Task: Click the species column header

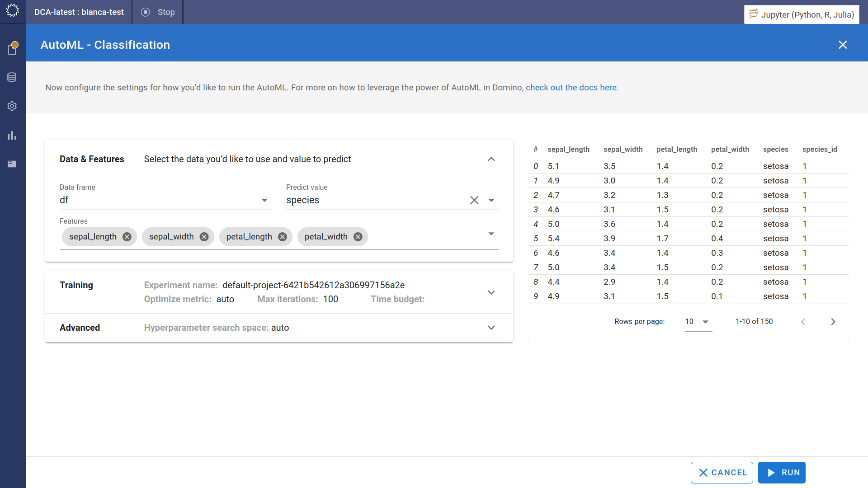Action: coord(776,150)
